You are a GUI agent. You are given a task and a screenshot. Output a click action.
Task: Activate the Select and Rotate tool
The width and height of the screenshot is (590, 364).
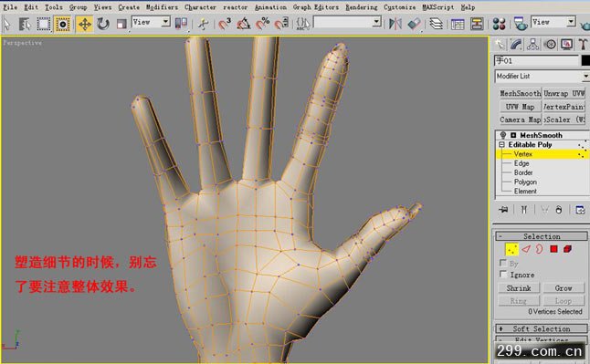pos(102,24)
